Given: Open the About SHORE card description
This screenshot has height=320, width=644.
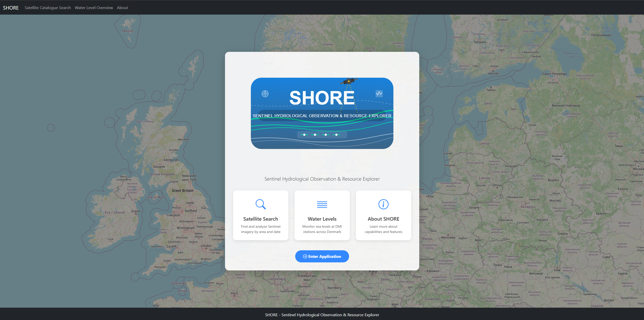Looking at the screenshot, I should click(383, 229).
